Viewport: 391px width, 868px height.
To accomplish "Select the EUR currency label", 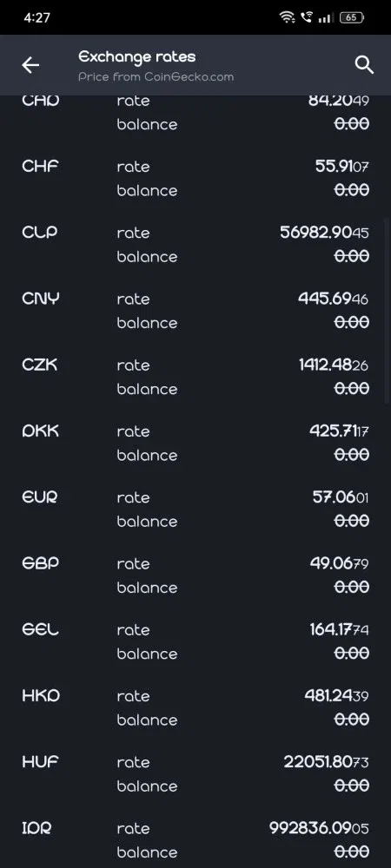I will [40, 497].
